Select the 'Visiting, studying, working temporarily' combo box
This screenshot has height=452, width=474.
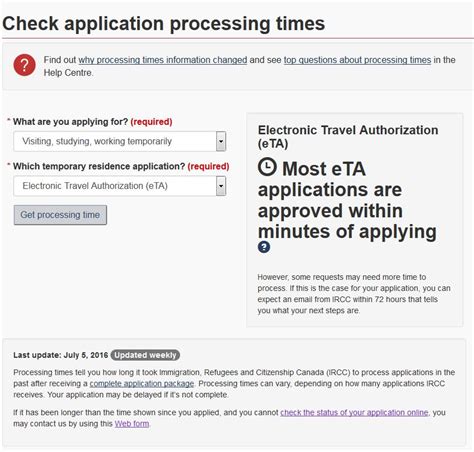pos(120,141)
